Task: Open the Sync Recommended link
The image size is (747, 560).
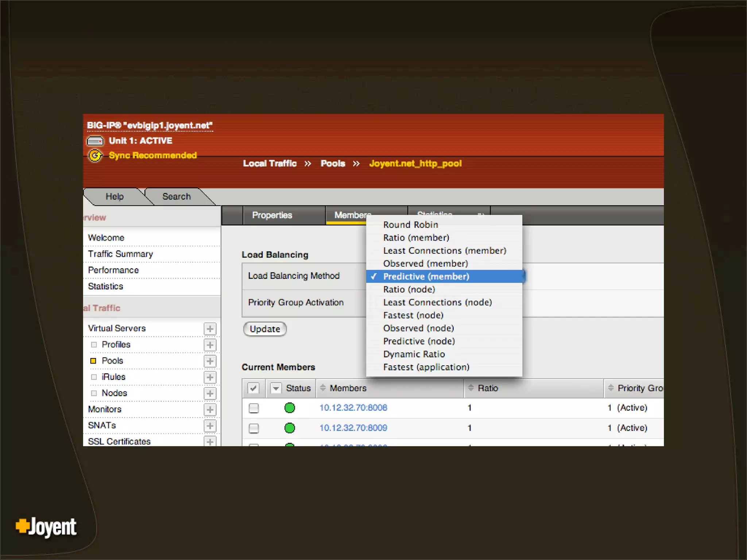Action: [153, 155]
